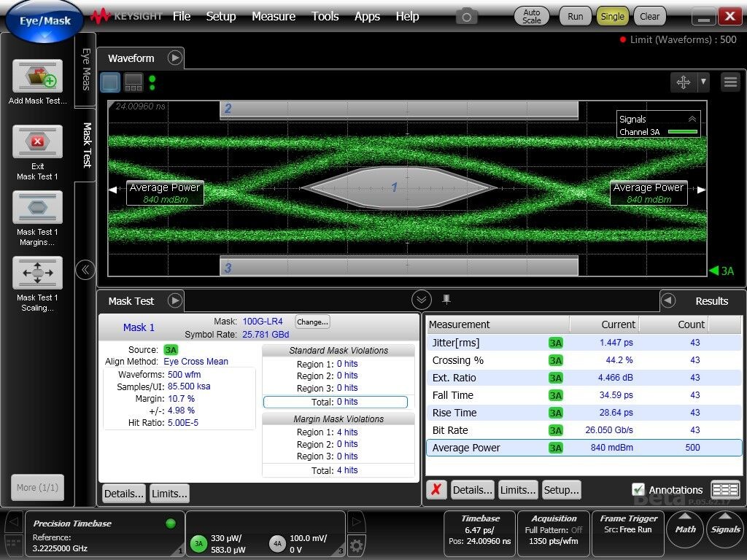
Task: Click the Change... mask button
Action: pos(312,322)
